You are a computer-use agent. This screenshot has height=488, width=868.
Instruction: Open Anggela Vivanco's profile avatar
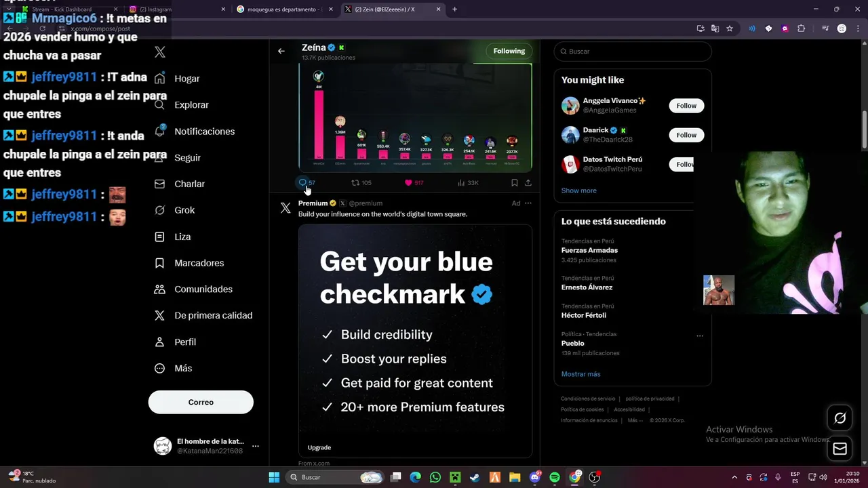(570, 106)
